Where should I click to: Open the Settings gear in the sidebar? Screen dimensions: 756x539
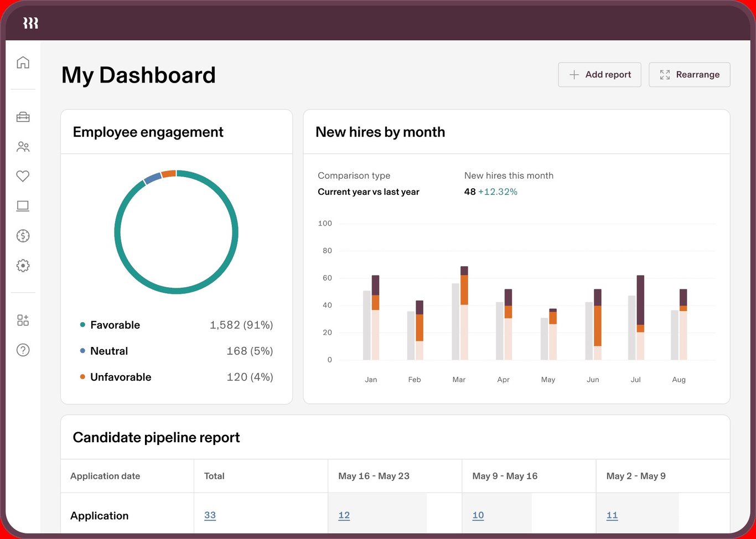coord(23,266)
